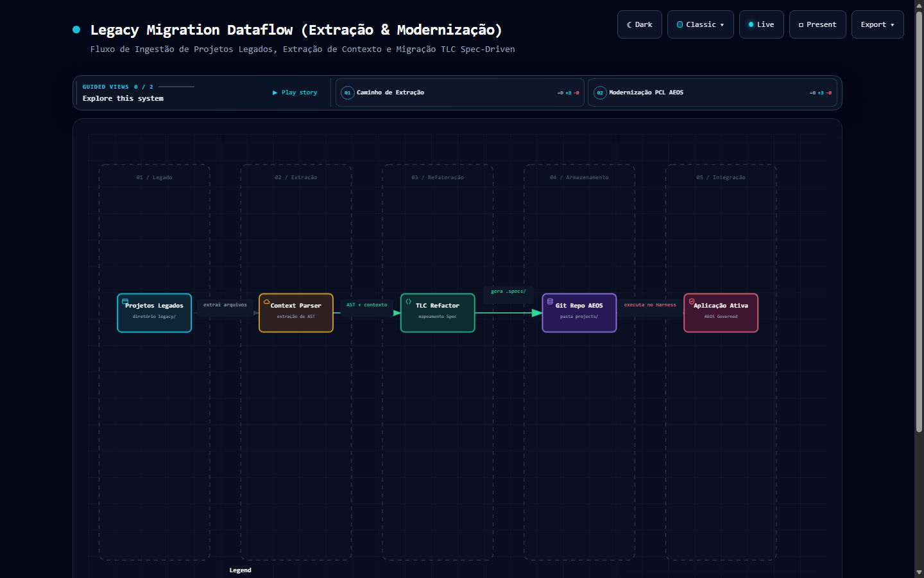Image resolution: width=924 pixels, height=578 pixels.
Task: Click the Guided Views progress line
Action: [176, 87]
